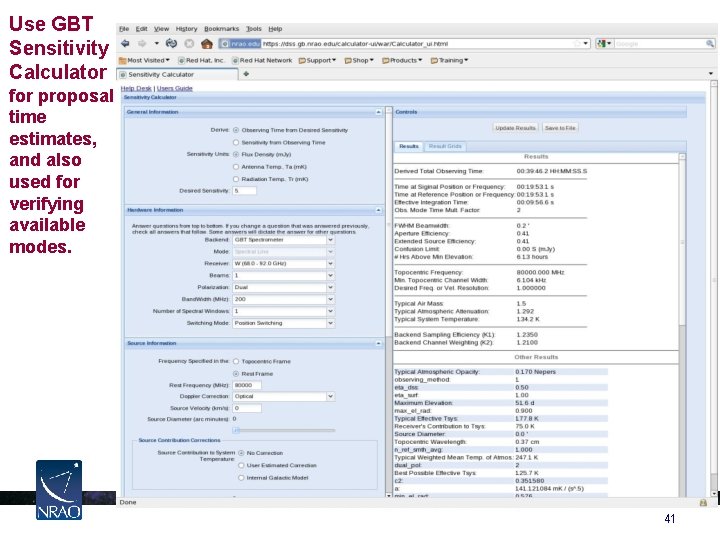
Task: Click the Source Velocity (km/s) input field
Action: pyautogui.click(x=247, y=408)
